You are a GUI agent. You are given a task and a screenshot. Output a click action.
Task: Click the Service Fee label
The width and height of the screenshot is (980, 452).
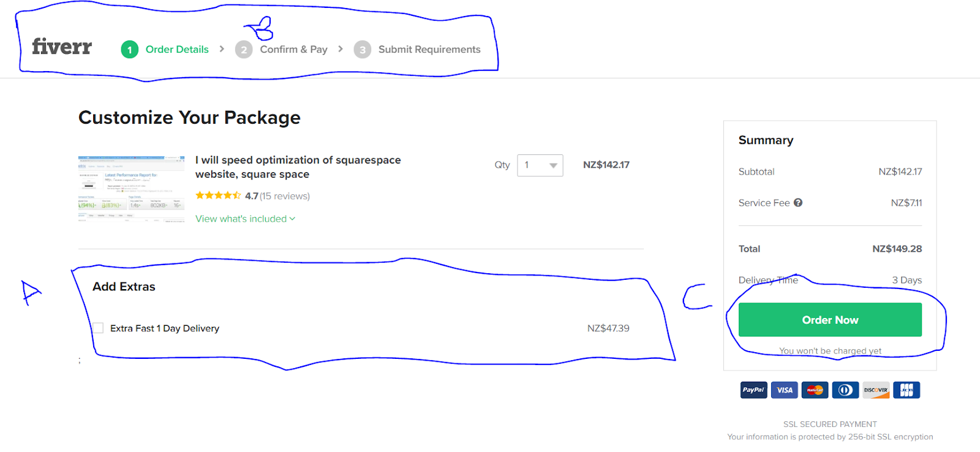[x=764, y=203]
